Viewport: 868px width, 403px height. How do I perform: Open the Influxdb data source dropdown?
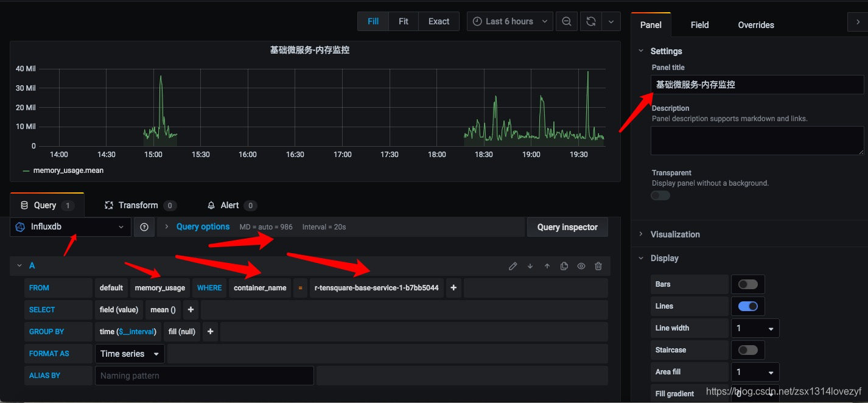[x=71, y=227]
